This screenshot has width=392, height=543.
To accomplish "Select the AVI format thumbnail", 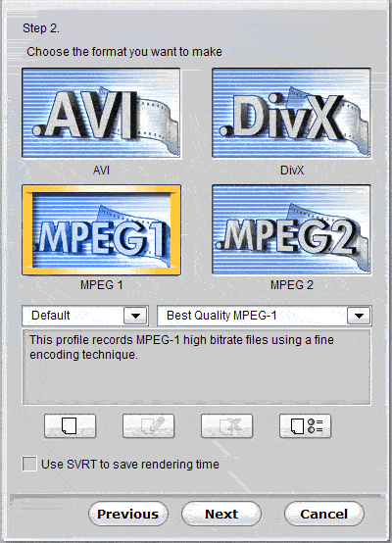I will point(101,113).
